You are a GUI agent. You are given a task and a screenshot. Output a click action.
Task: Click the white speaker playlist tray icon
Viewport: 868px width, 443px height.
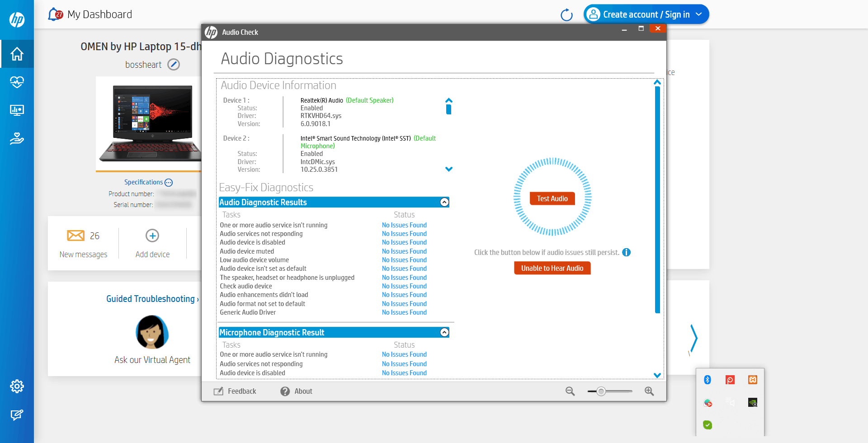tap(730, 402)
